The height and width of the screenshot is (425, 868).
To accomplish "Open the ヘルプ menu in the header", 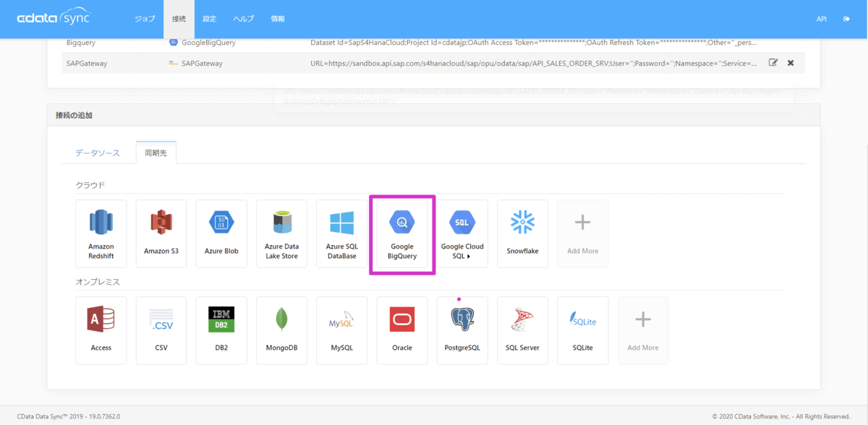I will pos(243,19).
